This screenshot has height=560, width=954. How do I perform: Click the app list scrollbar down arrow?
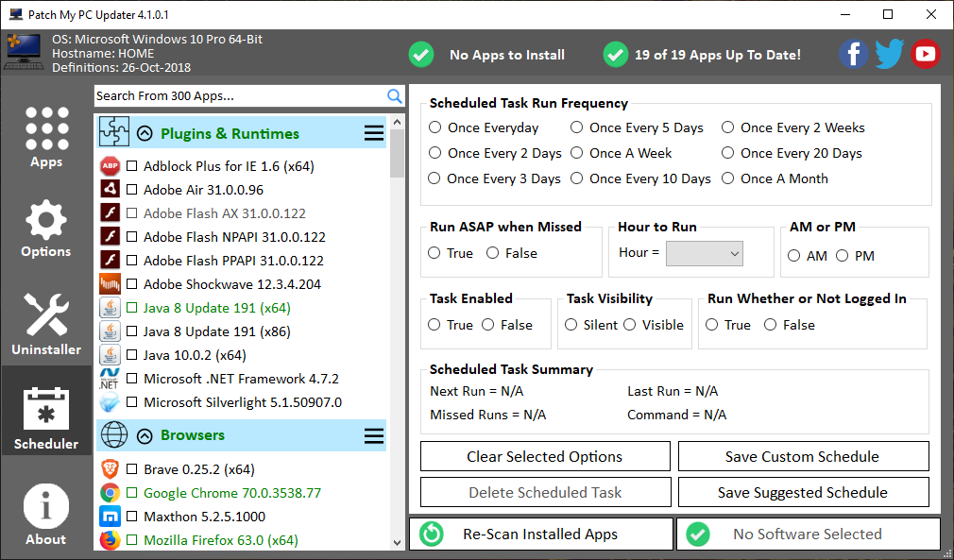coord(397,542)
